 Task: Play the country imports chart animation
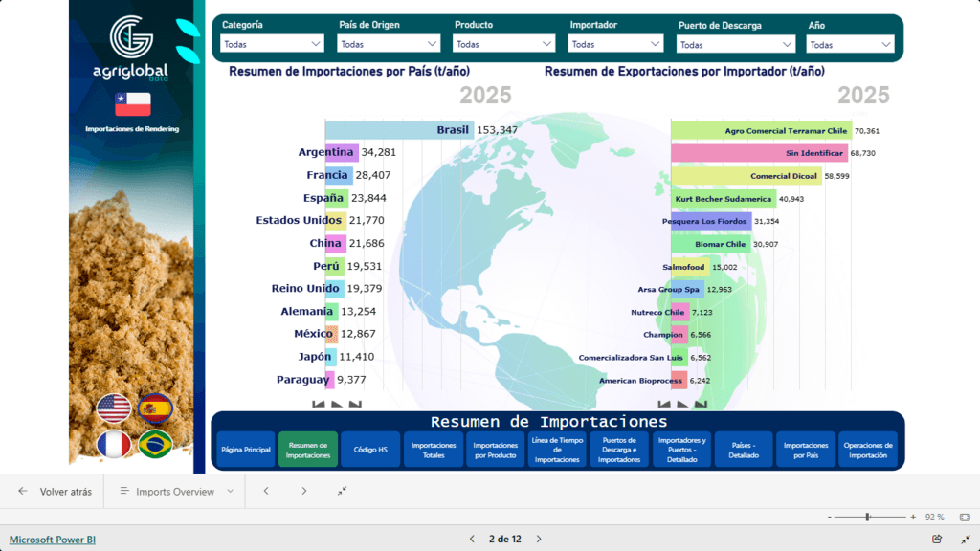[337, 405]
